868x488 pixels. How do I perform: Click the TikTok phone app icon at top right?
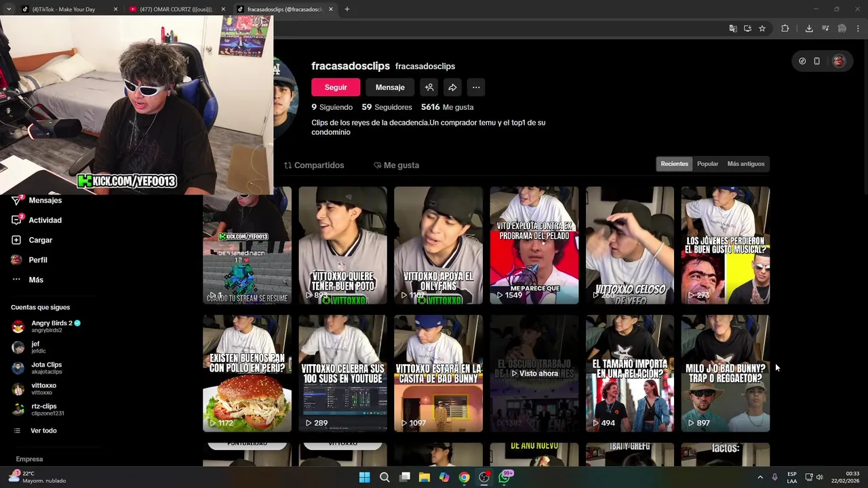click(817, 61)
